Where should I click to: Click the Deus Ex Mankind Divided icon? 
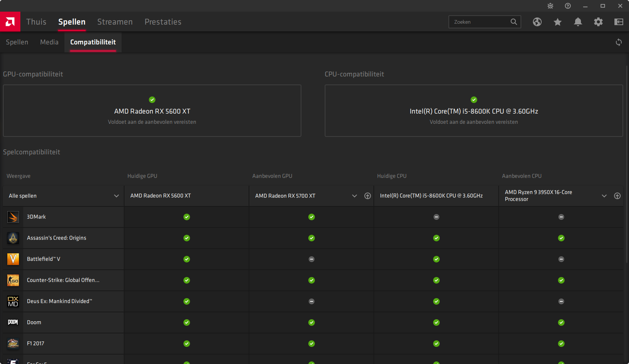tap(13, 301)
